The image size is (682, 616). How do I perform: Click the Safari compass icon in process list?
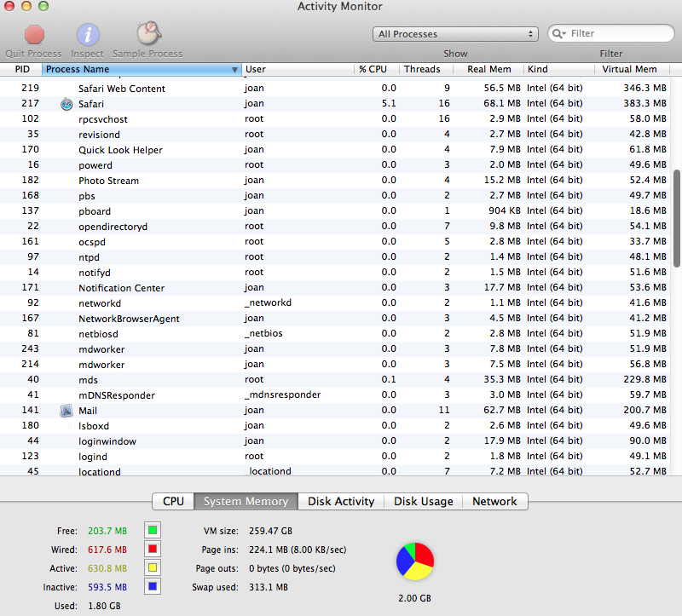coord(66,104)
